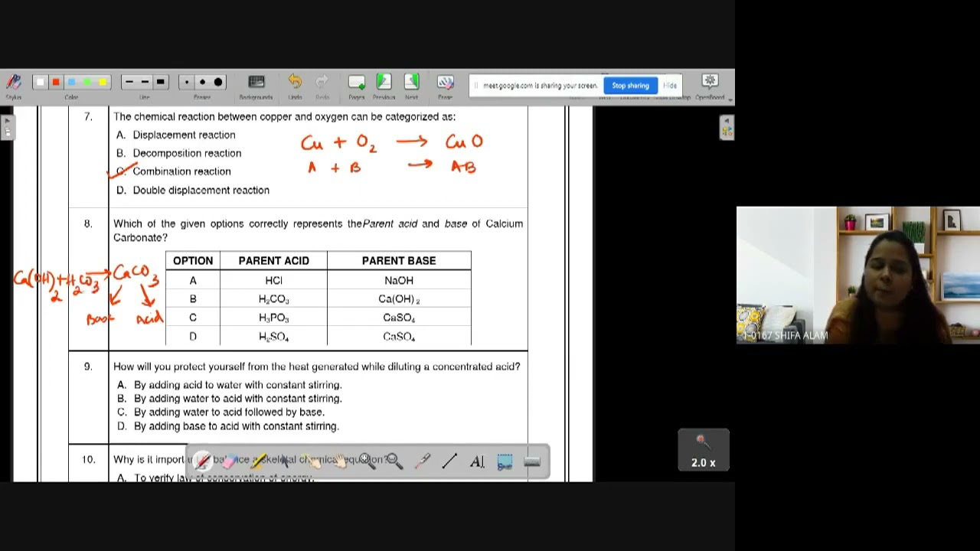Select the pointing hand interact tool
This screenshot has height=551, width=980.
[313, 461]
